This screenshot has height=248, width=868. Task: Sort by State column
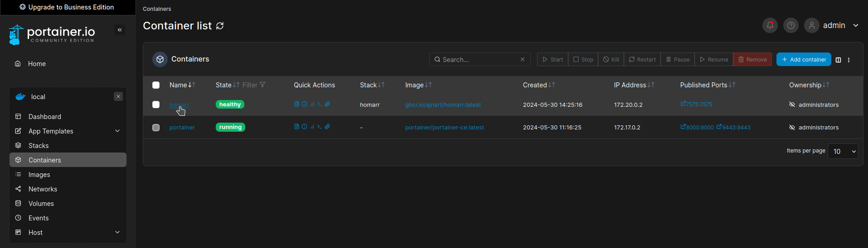coord(227,85)
